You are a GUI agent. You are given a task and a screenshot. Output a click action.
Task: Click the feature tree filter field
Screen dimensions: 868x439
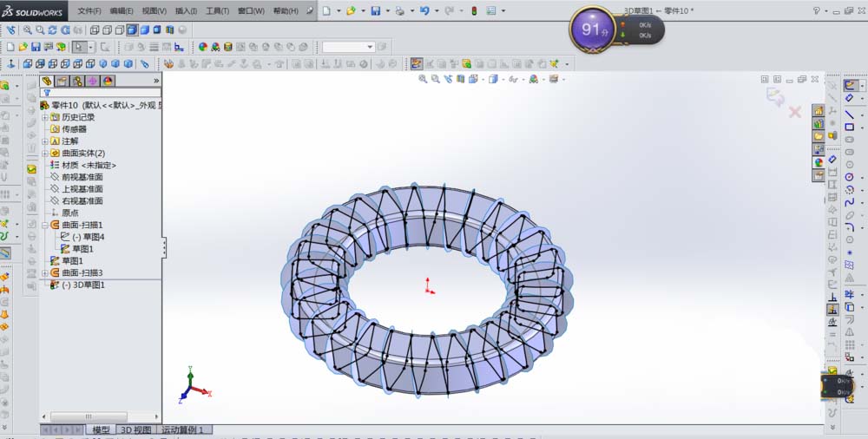tap(101, 93)
